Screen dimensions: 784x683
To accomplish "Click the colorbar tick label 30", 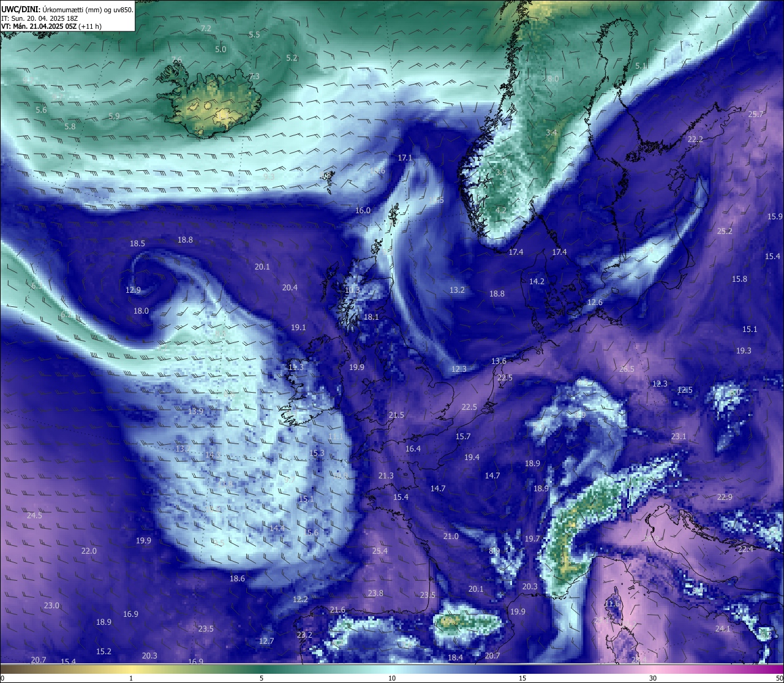I will coord(653,678).
